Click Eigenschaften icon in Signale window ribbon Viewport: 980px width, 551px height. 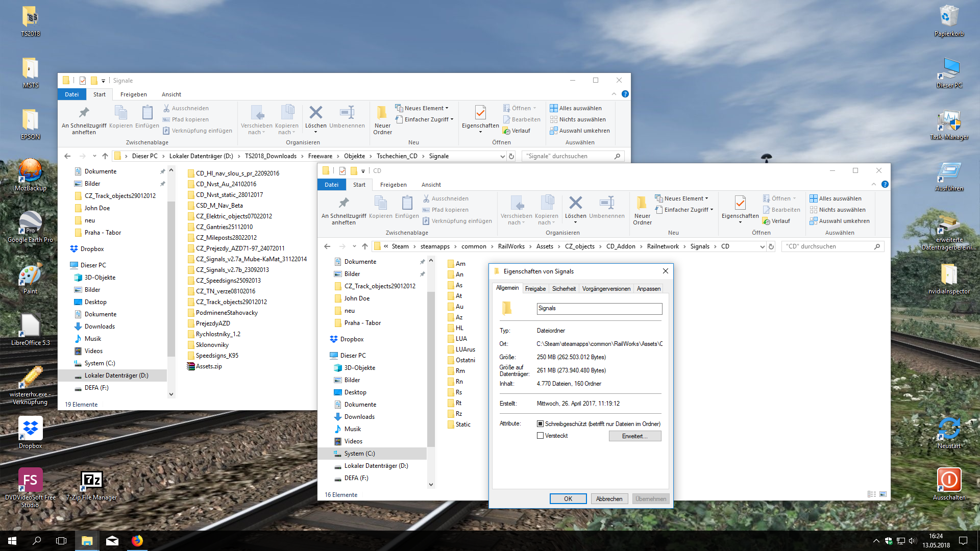(x=480, y=113)
